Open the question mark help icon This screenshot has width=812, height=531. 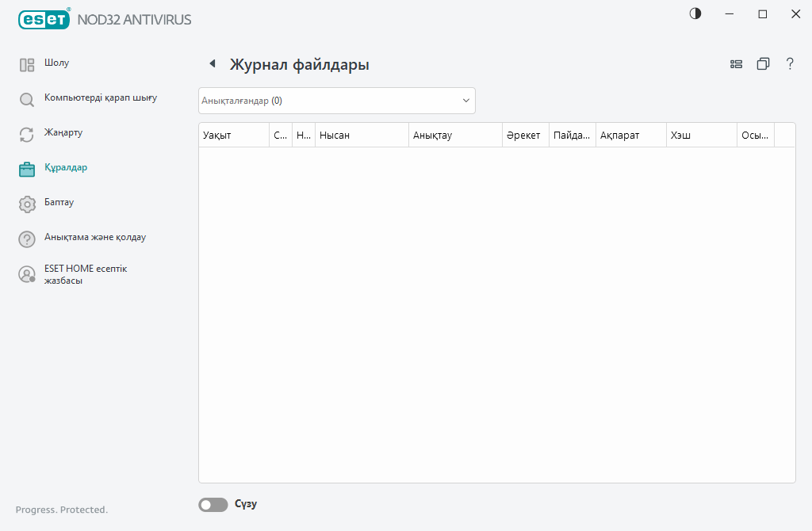tap(790, 64)
